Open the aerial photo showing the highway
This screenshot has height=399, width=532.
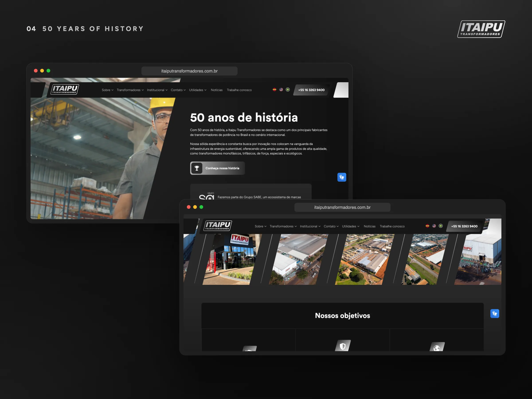[x=425, y=259]
